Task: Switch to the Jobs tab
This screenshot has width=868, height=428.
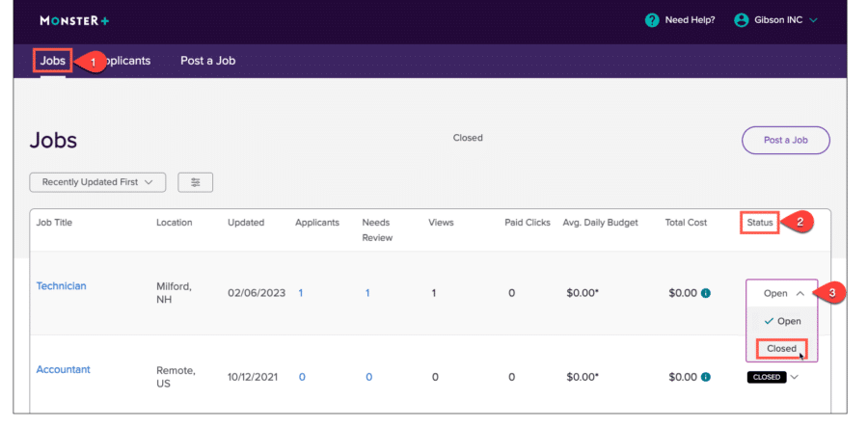Action: (52, 61)
